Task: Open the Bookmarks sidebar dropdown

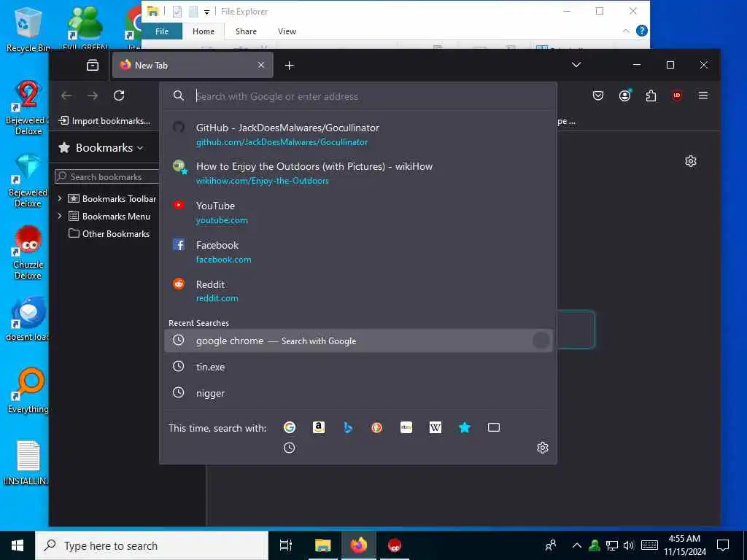Action: 101,147
